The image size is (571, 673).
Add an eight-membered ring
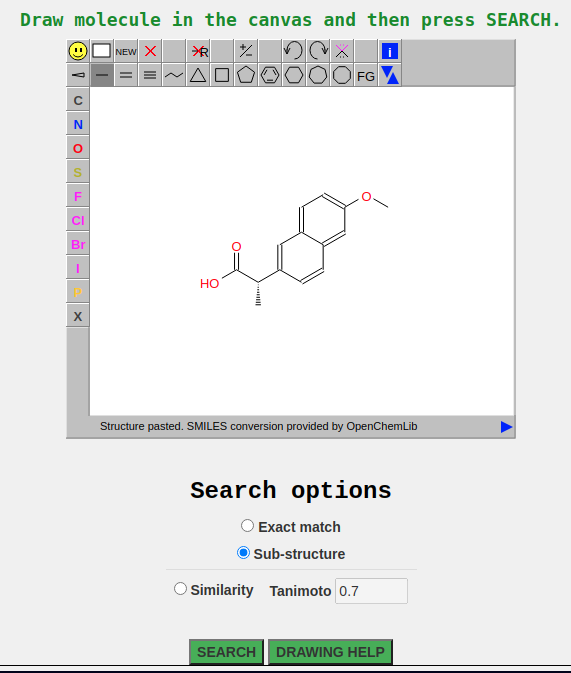click(x=342, y=76)
